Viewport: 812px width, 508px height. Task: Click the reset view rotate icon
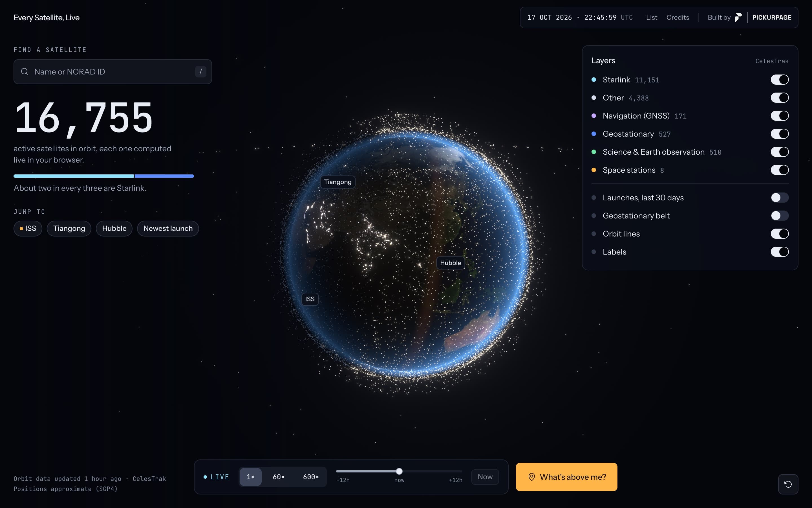[x=788, y=484]
